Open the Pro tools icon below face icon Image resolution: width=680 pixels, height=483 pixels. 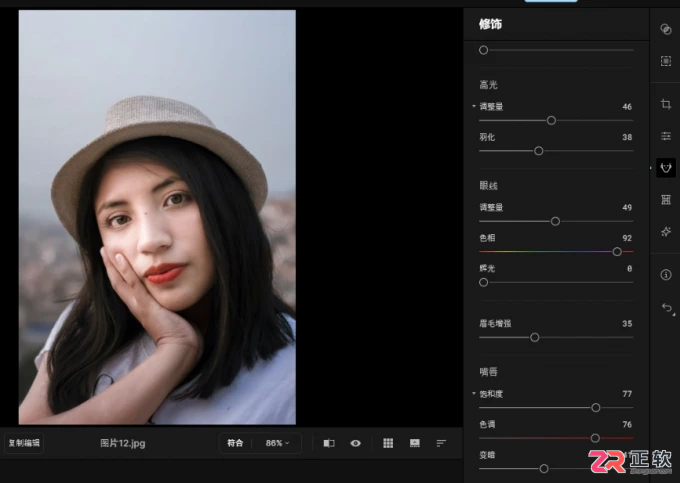point(666,199)
